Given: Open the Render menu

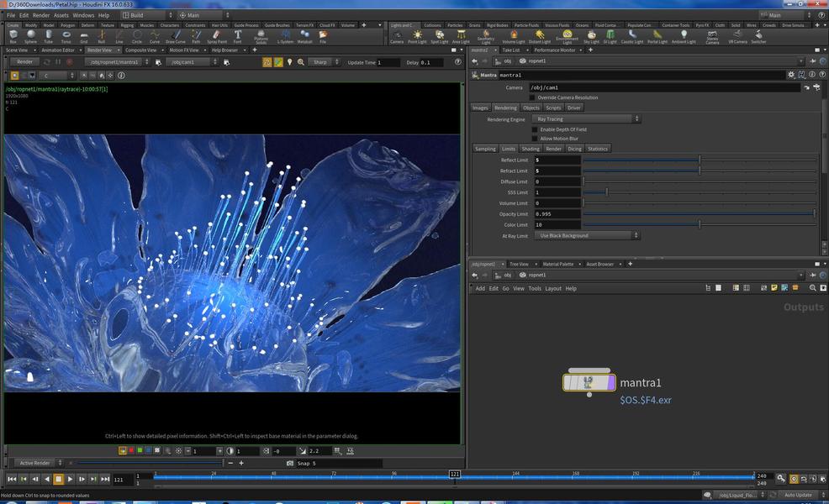Looking at the screenshot, I should point(41,15).
